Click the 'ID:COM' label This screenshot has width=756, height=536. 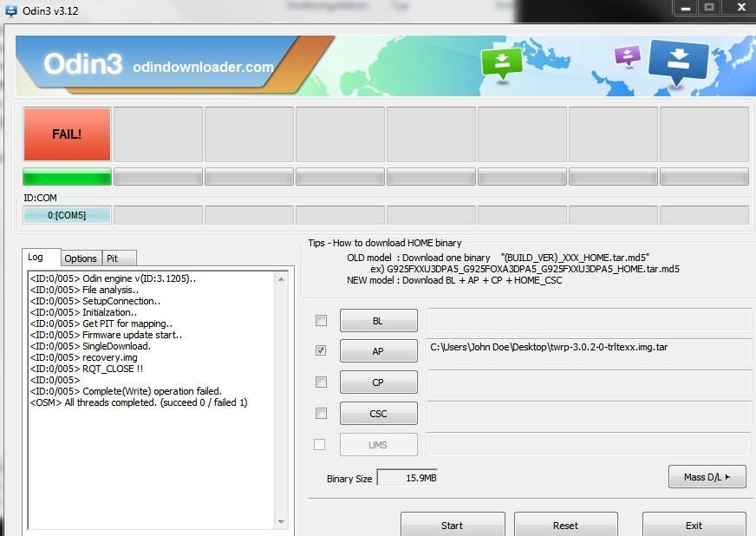(40, 198)
